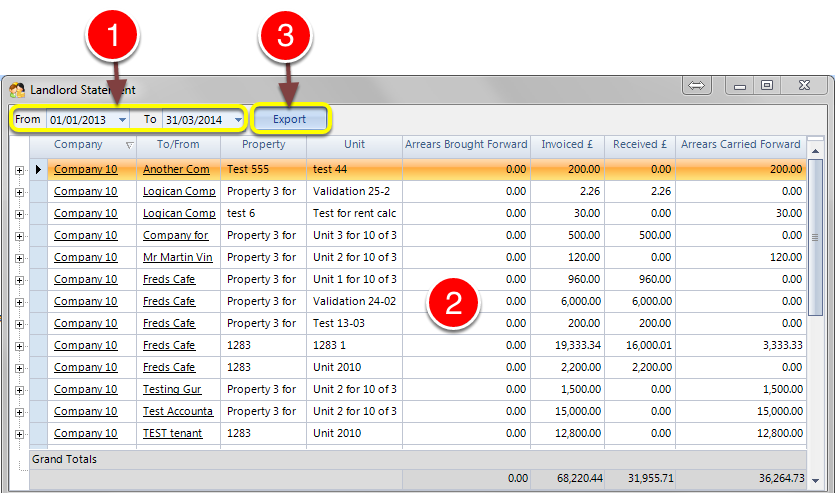Sort by the Company column header
This screenshot has height=493, width=835.
point(78,144)
